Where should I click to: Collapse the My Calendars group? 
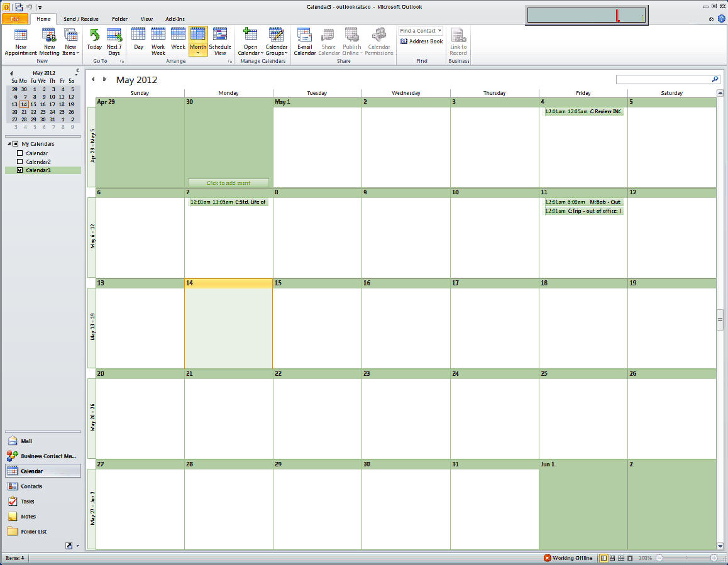pos(9,144)
